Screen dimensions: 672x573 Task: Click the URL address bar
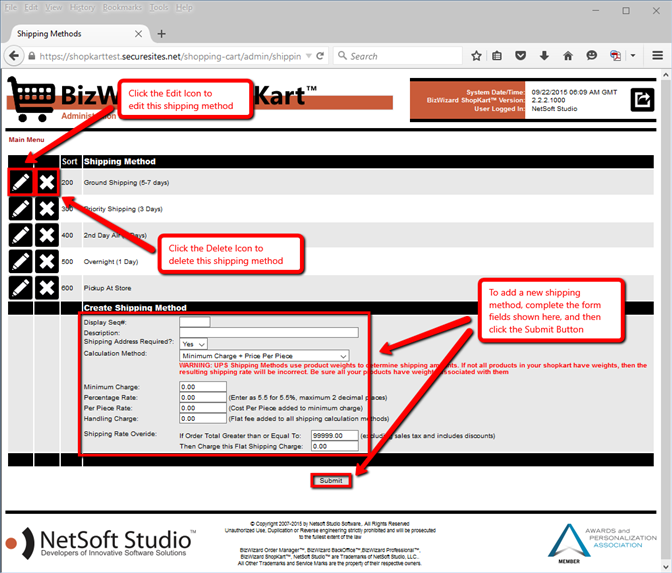[171, 56]
